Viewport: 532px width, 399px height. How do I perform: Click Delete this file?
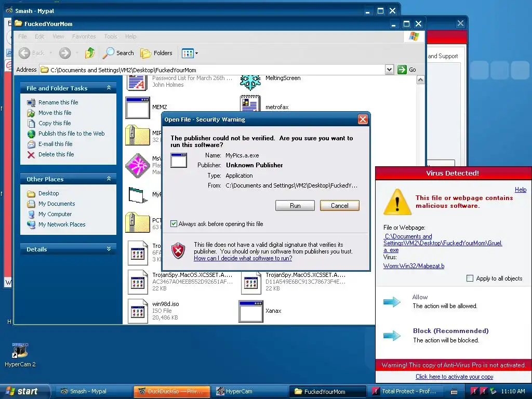56,154
